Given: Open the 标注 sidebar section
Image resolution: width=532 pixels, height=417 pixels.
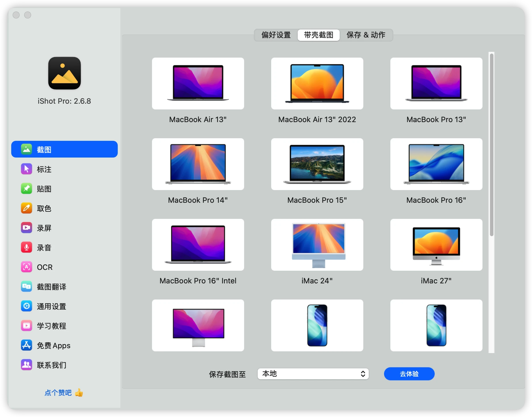Looking at the screenshot, I should click(x=64, y=169).
